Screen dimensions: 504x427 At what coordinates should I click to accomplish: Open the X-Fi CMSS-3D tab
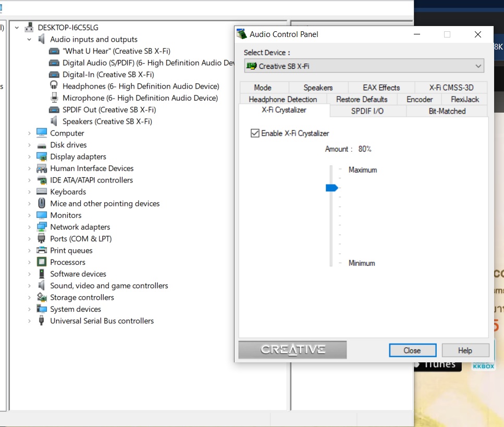451,88
